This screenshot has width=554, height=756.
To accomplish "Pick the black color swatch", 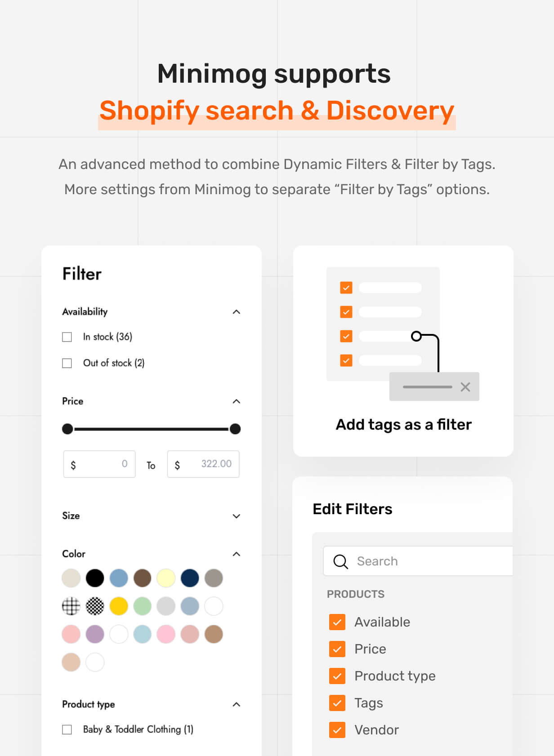I will point(95,578).
